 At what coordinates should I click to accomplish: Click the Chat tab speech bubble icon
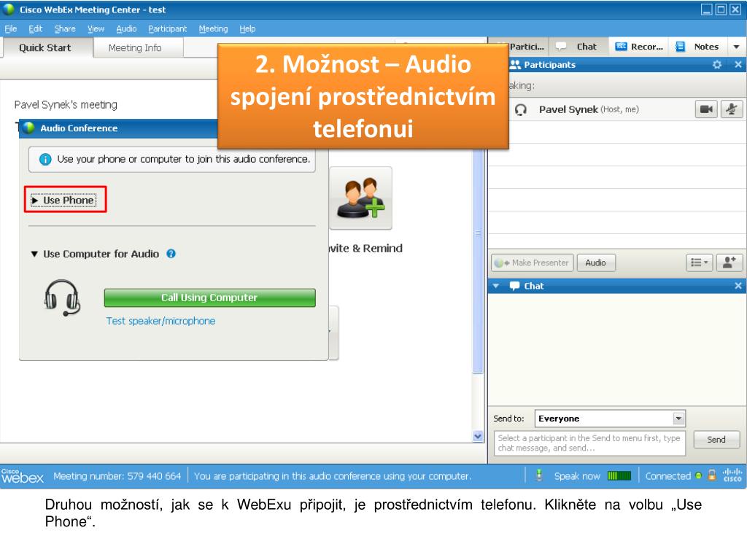pos(561,47)
